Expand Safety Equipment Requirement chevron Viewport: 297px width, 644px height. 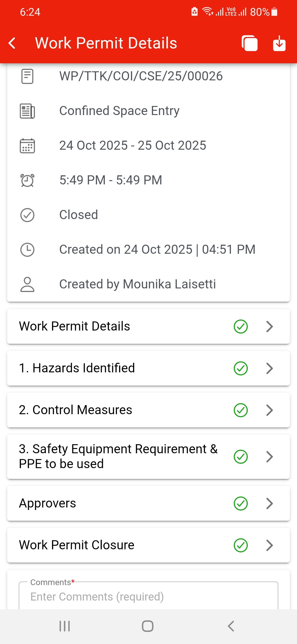click(269, 457)
